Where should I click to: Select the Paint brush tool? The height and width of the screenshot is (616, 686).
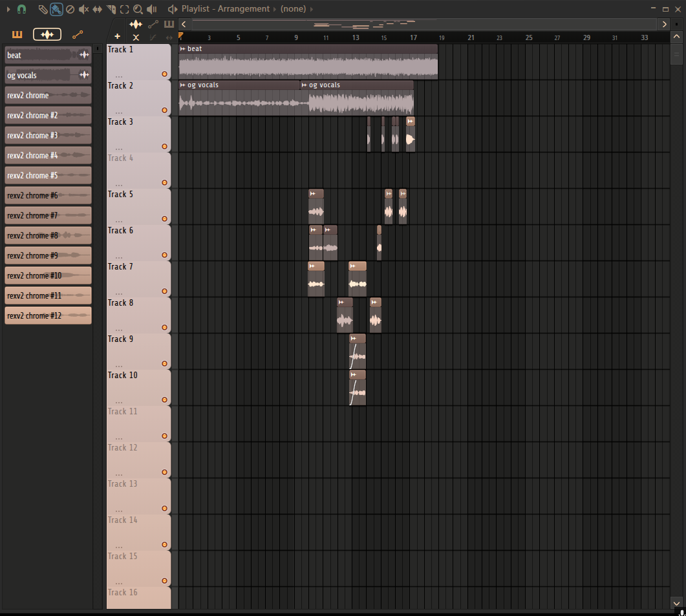click(56, 9)
